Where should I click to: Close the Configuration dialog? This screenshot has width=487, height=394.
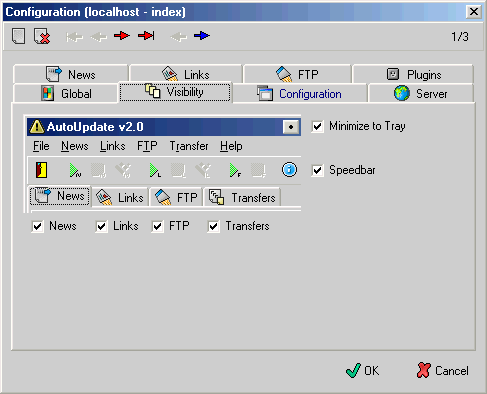point(474,12)
